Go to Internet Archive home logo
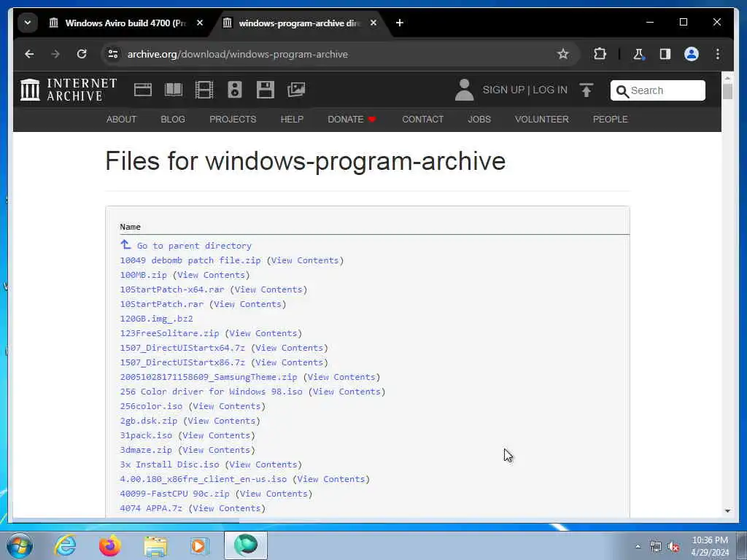The image size is (747, 560). (69, 90)
